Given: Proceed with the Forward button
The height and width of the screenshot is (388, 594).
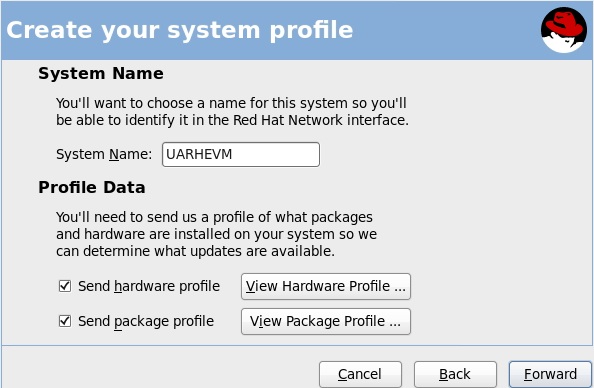Looking at the screenshot, I should tap(550, 374).
